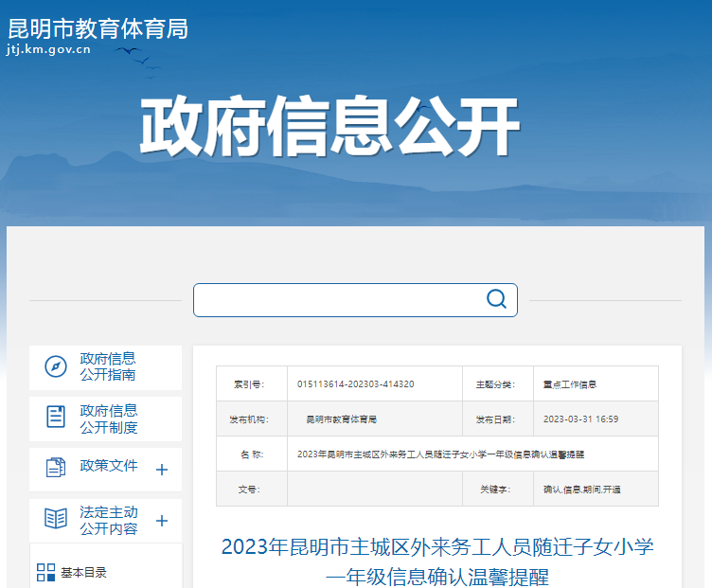Click the document icon beside 政府信息公开制度
712x588 pixels.
[56, 417]
